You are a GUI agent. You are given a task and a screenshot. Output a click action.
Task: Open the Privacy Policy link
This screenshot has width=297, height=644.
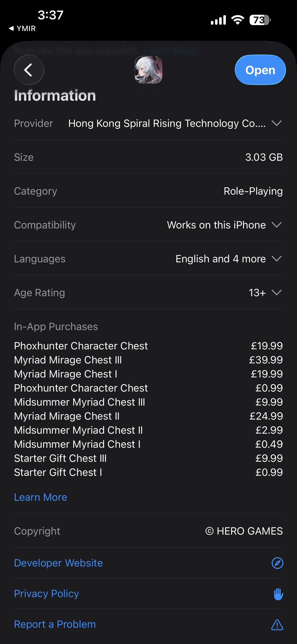[x=47, y=594]
